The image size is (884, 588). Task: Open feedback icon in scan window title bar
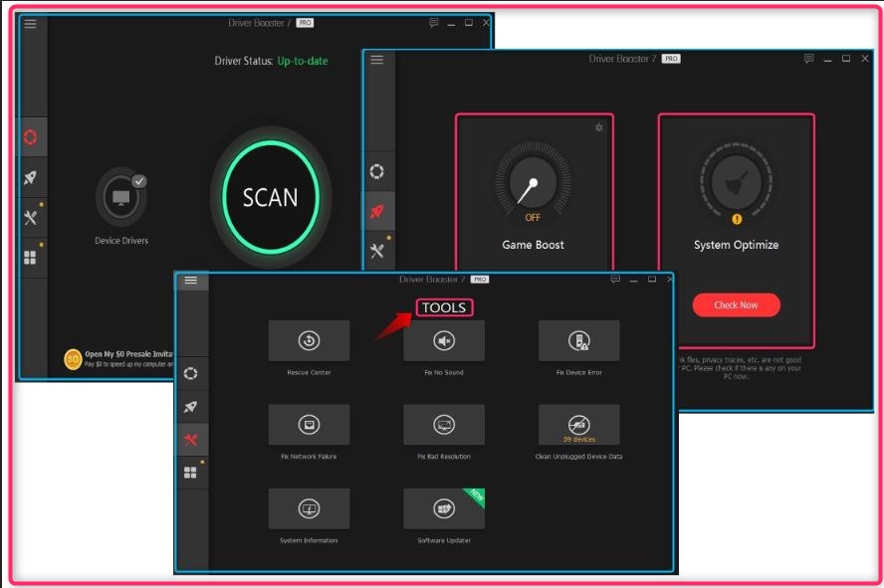click(x=434, y=23)
